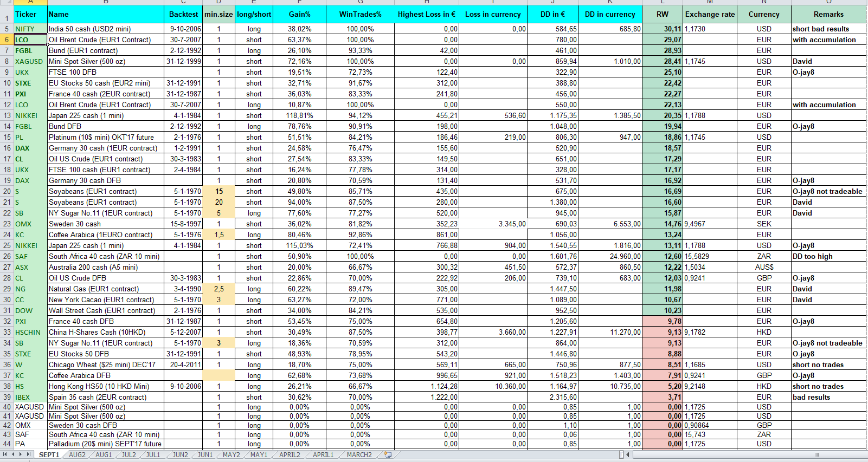Click the Spain 35 cash (2EUR contract) cell

[x=106, y=397]
